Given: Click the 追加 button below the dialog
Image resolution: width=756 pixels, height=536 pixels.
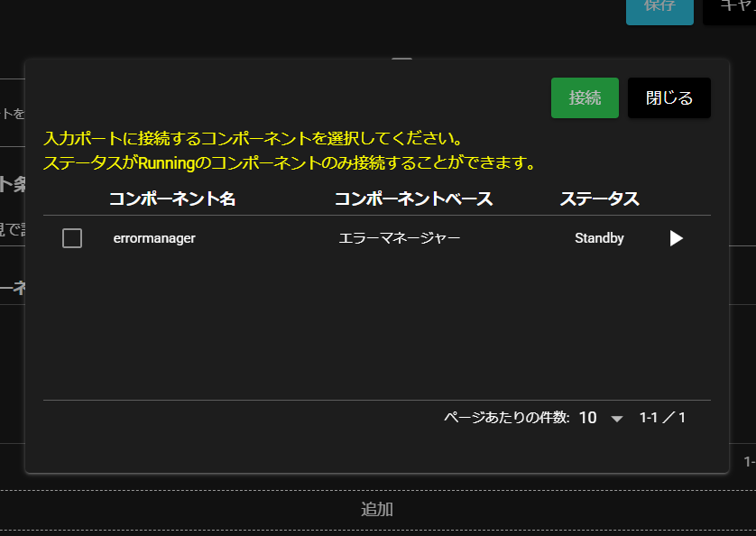Looking at the screenshot, I should (x=377, y=509).
